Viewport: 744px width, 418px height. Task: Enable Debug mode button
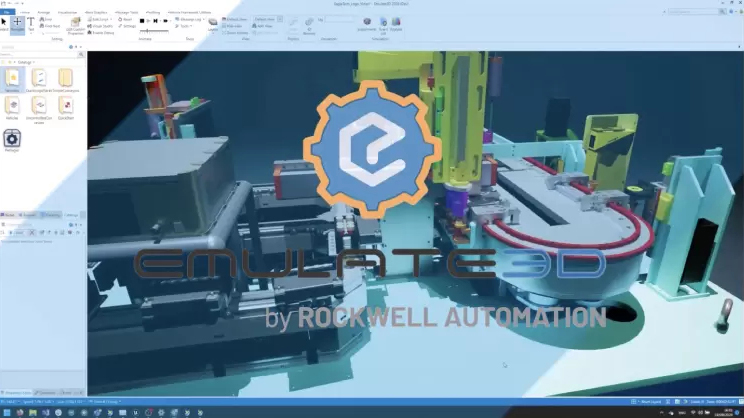(101, 33)
